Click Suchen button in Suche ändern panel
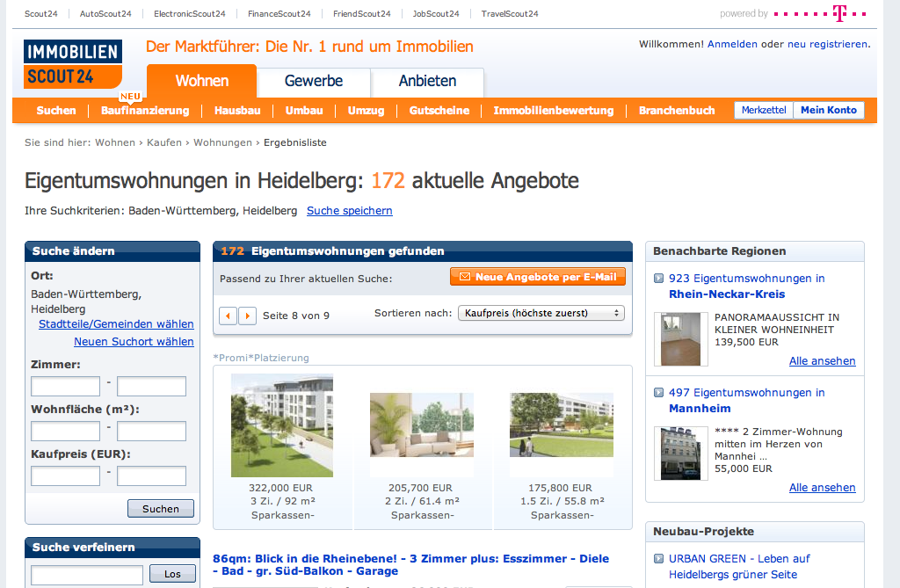Viewport: 900px width, 588px height. 161,509
